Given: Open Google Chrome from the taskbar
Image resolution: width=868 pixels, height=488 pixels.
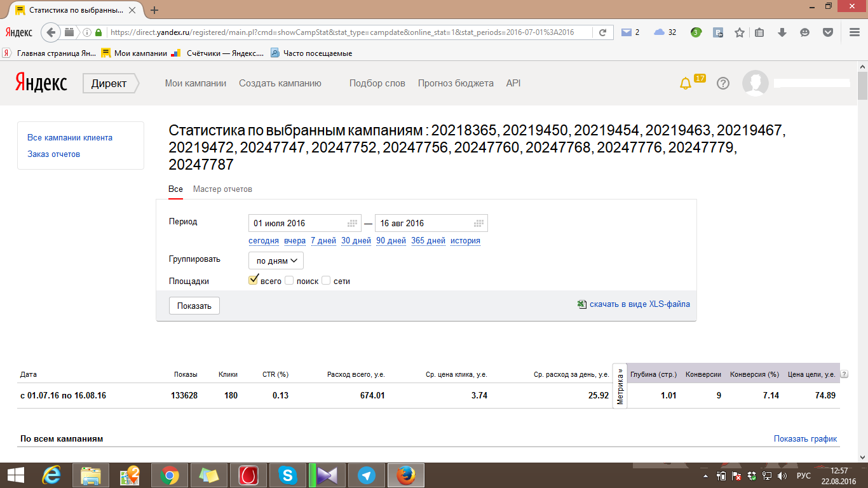Looking at the screenshot, I should click(x=170, y=475).
